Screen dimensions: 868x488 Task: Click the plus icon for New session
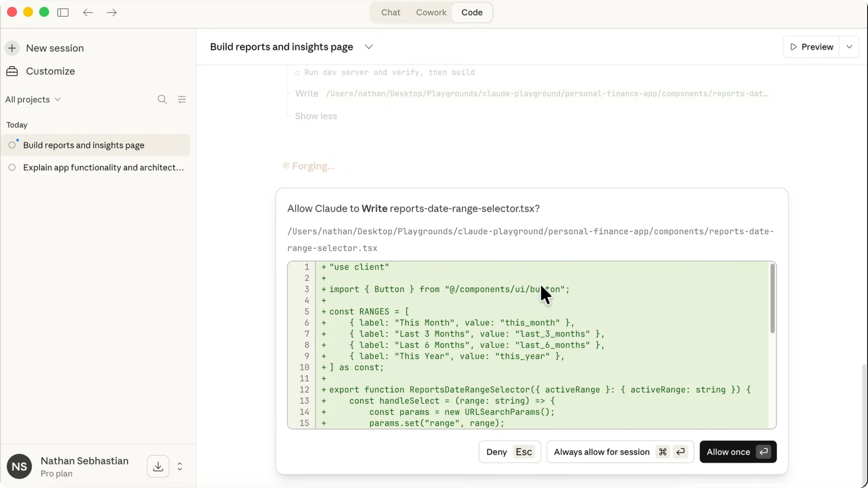pos(12,48)
